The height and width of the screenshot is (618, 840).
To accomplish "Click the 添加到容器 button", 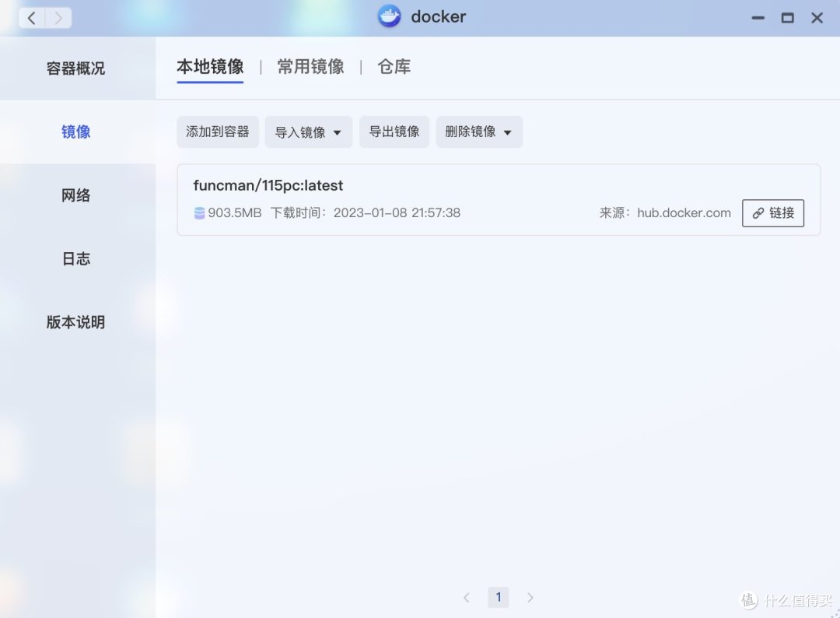I will tap(218, 132).
